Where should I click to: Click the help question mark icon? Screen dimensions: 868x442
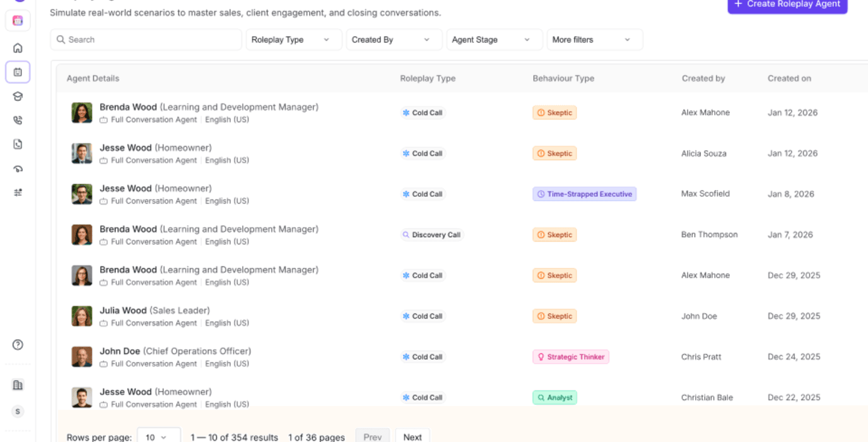[18, 345]
